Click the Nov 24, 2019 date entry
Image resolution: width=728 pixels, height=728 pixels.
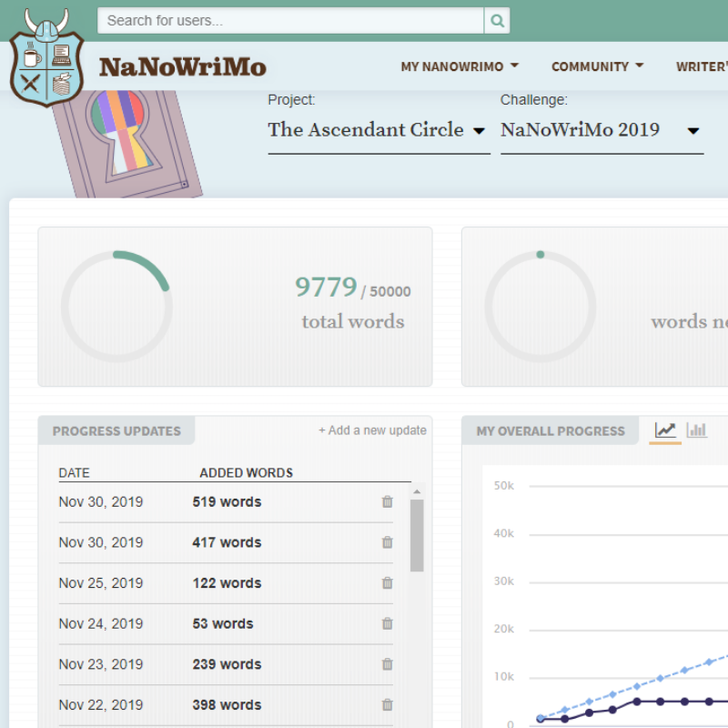click(x=101, y=623)
